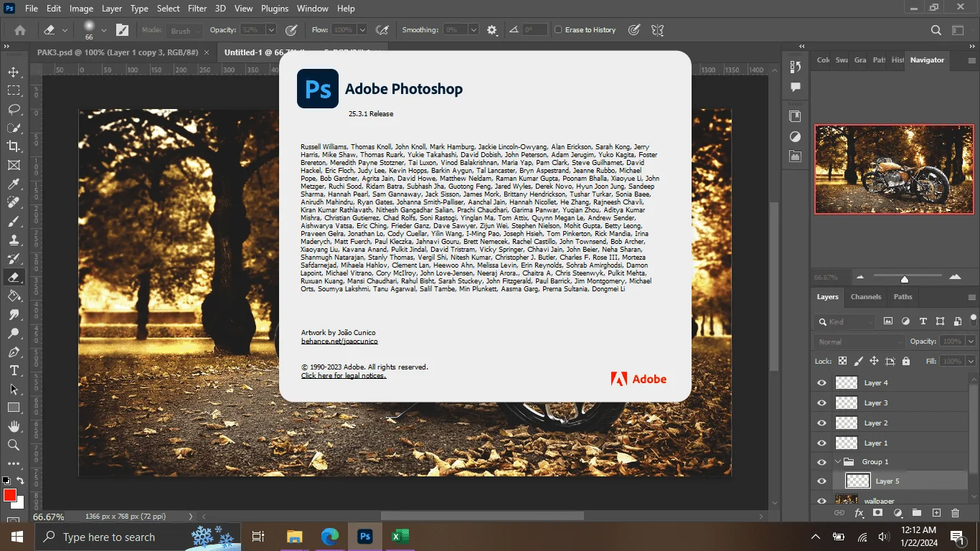Toggle visibility of Group 1
The image size is (980, 551).
822,461
